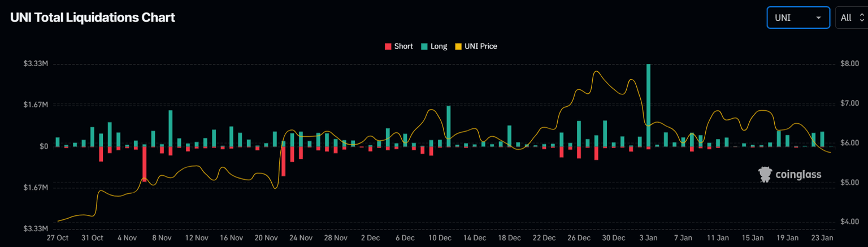Click the UNI Total Liquidations Chart title
Image resolution: width=868 pixels, height=247 pixels.
tap(93, 18)
